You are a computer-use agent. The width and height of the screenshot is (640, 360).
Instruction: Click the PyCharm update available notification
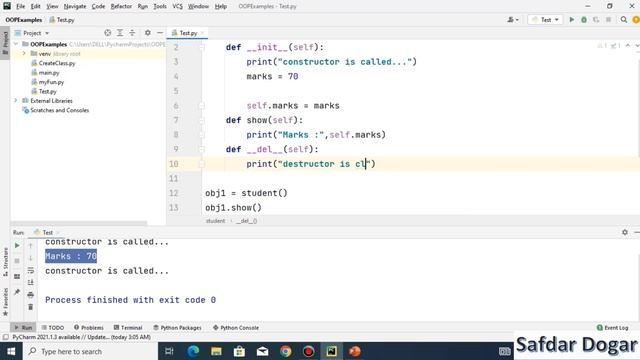(x=82, y=337)
